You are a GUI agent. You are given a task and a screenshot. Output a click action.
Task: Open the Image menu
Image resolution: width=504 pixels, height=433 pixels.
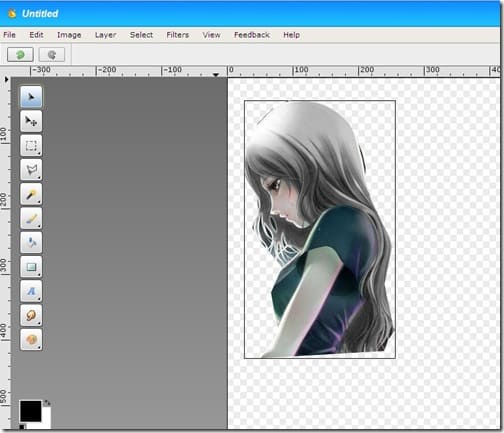coord(69,35)
